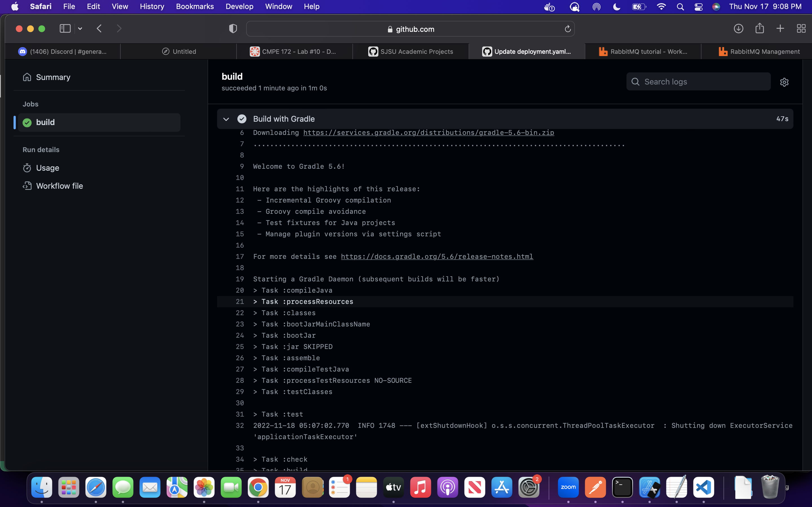Open log settings gear icon

(784, 82)
